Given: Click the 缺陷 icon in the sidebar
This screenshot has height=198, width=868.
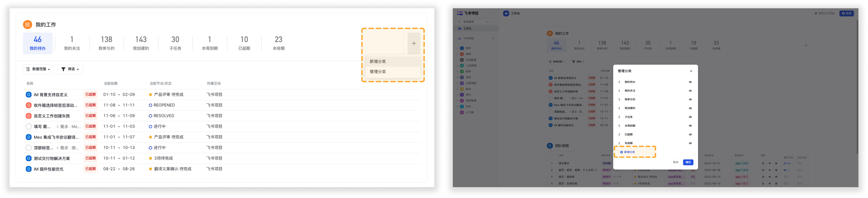Looking at the screenshot, I should pyautogui.click(x=462, y=54).
